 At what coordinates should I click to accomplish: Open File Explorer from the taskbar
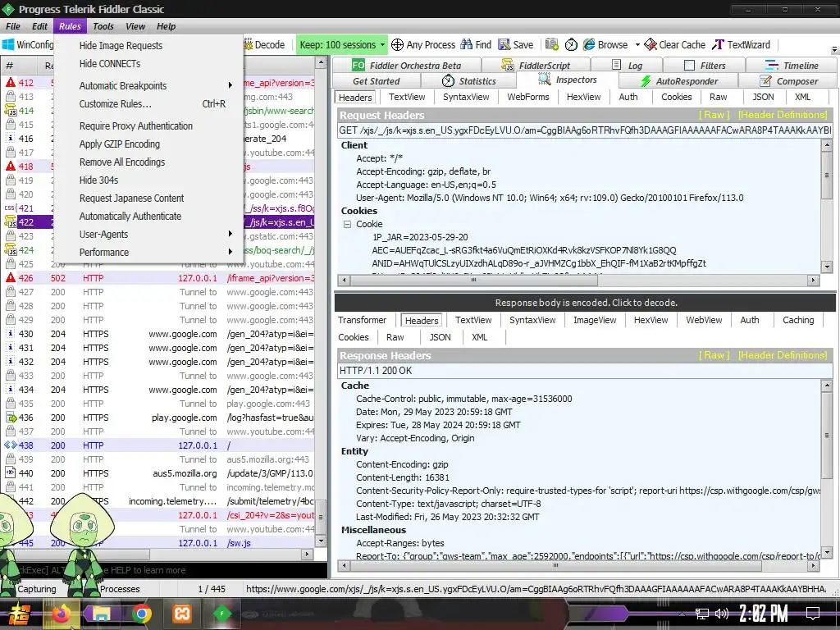point(101,614)
